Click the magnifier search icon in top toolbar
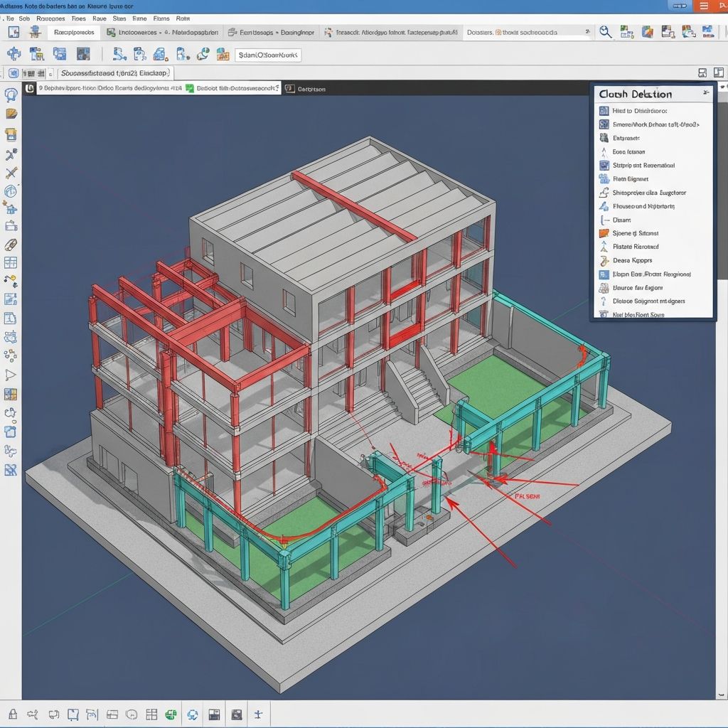 pyautogui.click(x=605, y=32)
